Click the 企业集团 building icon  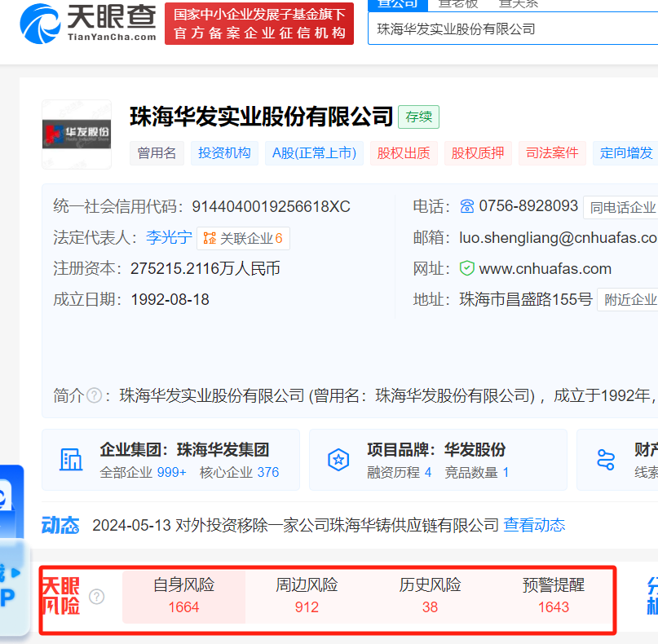pos(71,459)
